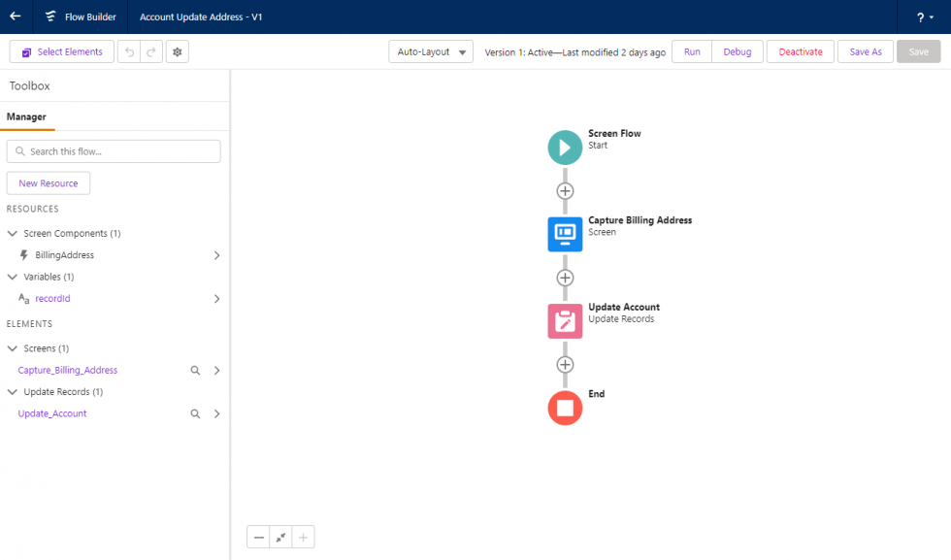The image size is (951, 560).
Task: Locate Update_Account on canvas with magnifier
Action: coord(195,413)
